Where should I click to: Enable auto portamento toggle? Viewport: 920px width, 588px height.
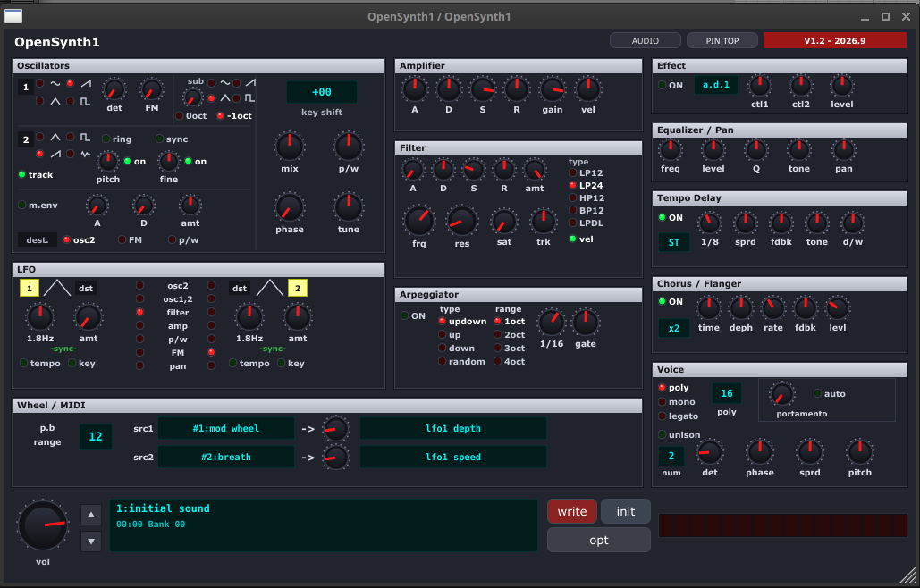point(817,393)
